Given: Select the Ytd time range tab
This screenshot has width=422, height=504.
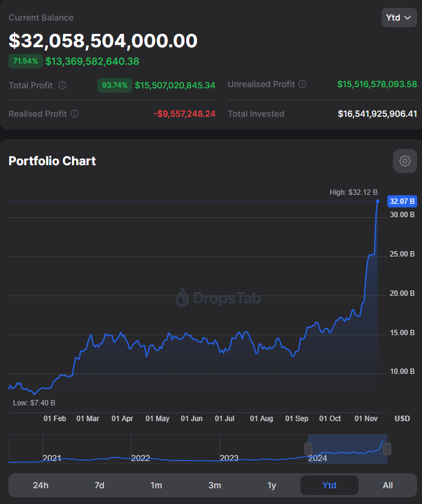Looking at the screenshot, I should pos(329,485).
